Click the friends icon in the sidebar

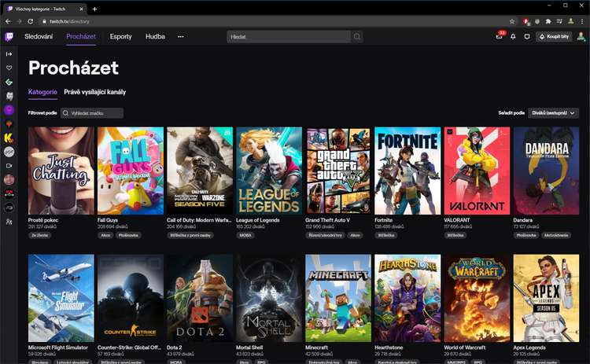[9, 222]
